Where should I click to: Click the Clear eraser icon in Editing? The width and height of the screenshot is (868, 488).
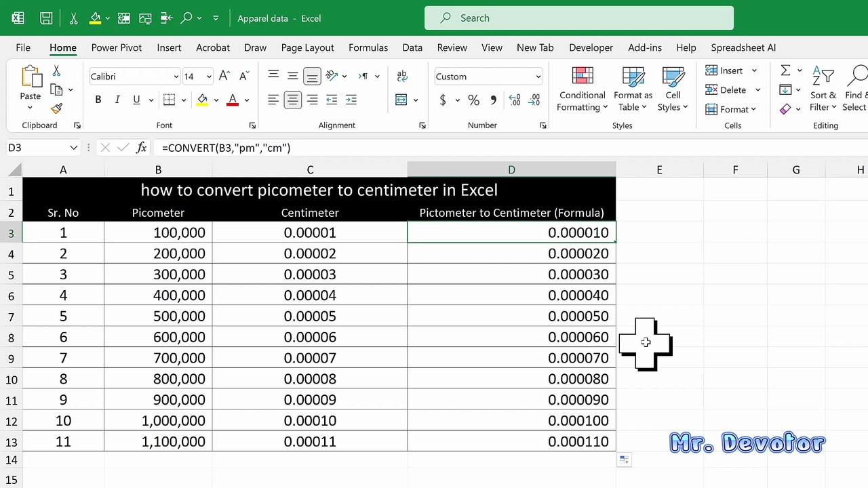pos(785,108)
